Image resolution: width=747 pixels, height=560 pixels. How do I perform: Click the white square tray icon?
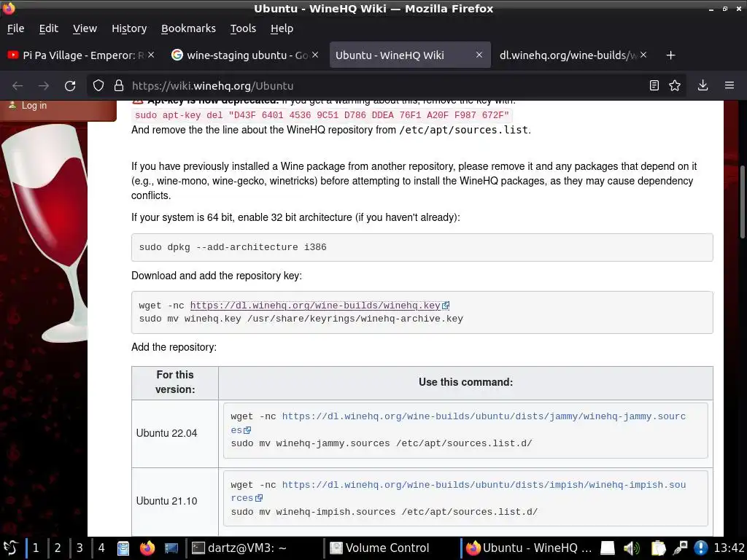(608, 548)
